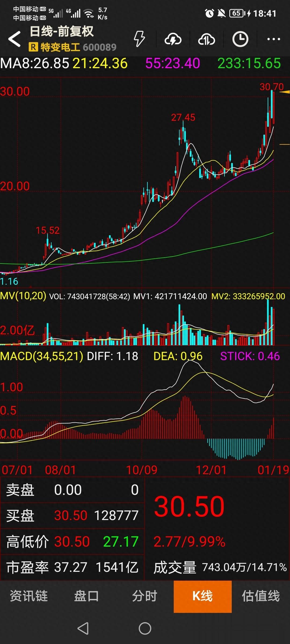Tap the Wi-Fi signal status icon
Viewport: 290px width, 644px height.
point(89,13)
